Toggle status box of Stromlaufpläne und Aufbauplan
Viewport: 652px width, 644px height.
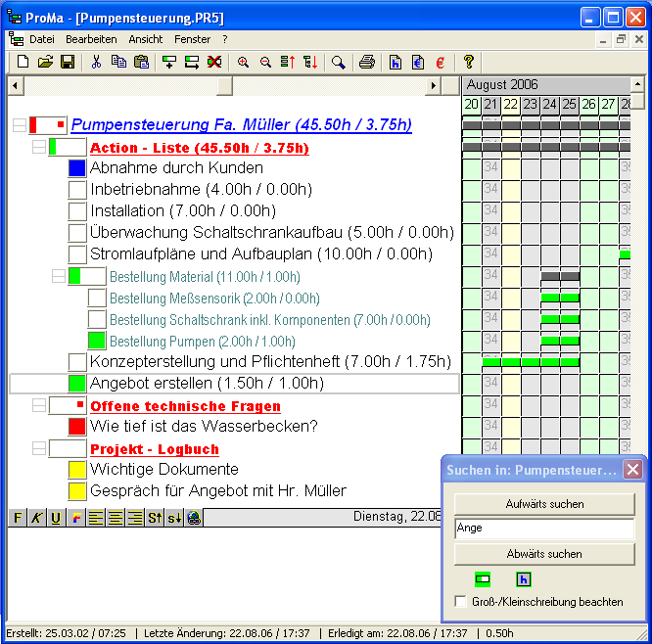(x=77, y=254)
